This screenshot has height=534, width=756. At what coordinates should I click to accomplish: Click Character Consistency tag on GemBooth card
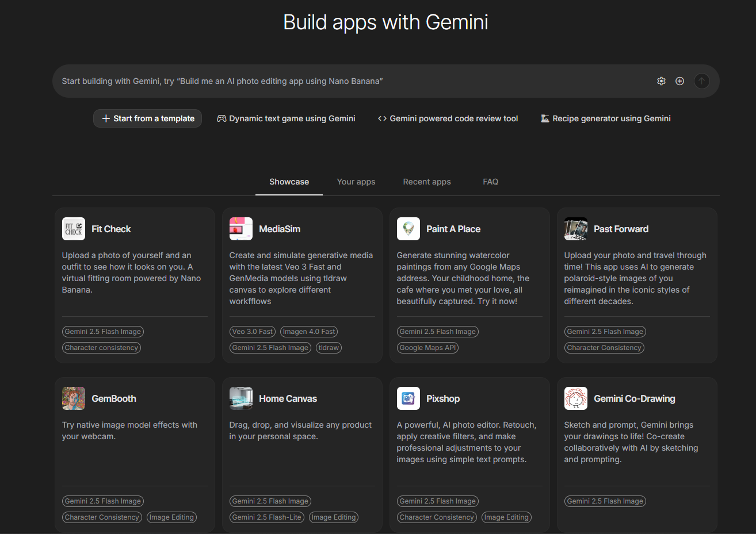coord(102,517)
